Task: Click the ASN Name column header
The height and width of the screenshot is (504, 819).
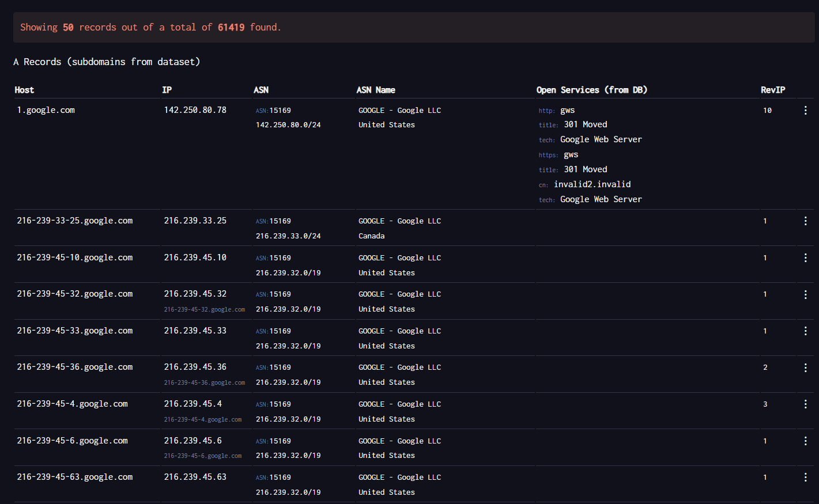Action: coord(376,90)
